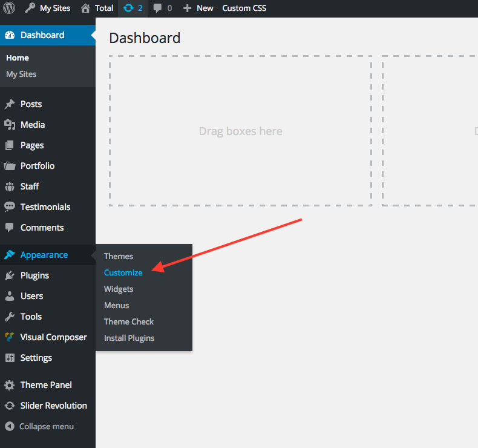The image size is (478, 448).
Task: Click the Dashboard gauge icon
Action: click(10, 35)
